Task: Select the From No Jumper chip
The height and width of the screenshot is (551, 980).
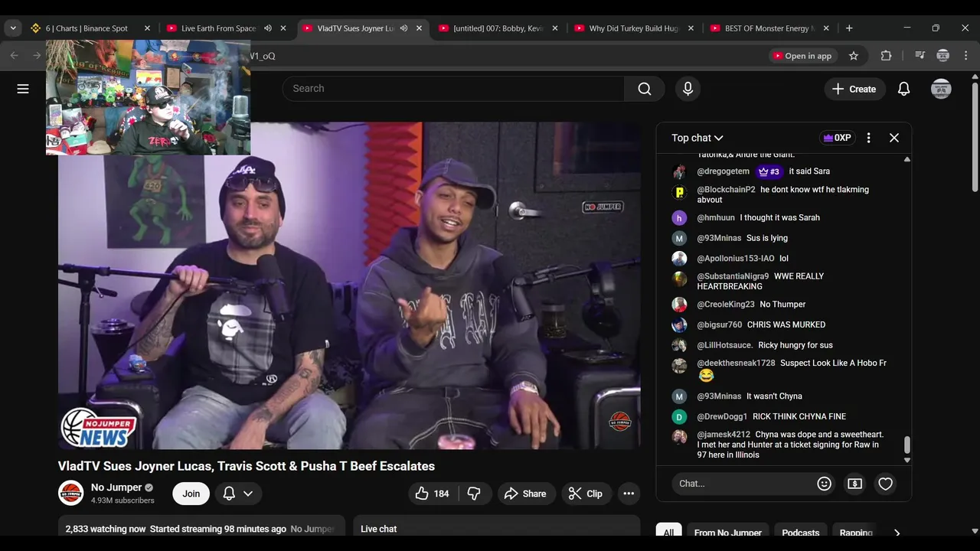Action: 727,533
